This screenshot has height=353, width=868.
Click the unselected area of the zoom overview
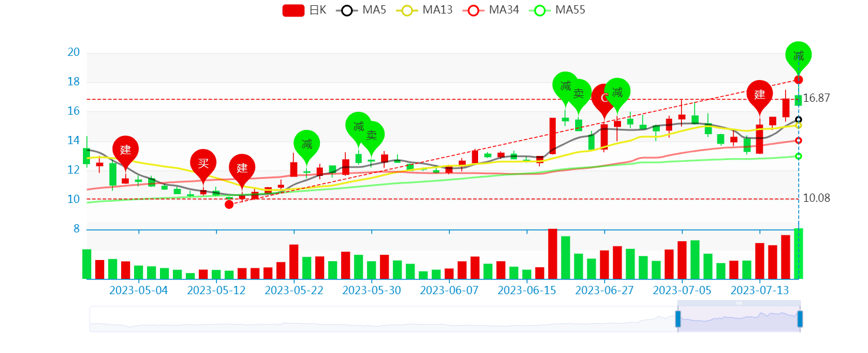click(382, 319)
